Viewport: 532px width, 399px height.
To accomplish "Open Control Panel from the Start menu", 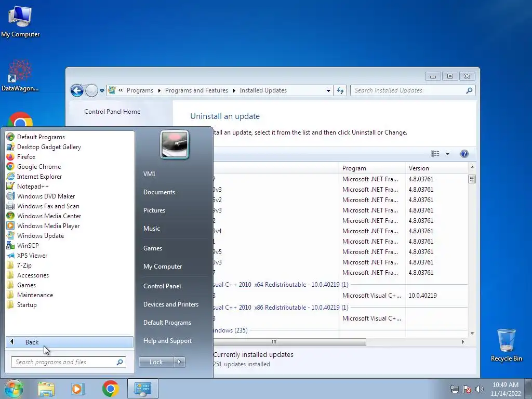I will (162, 286).
